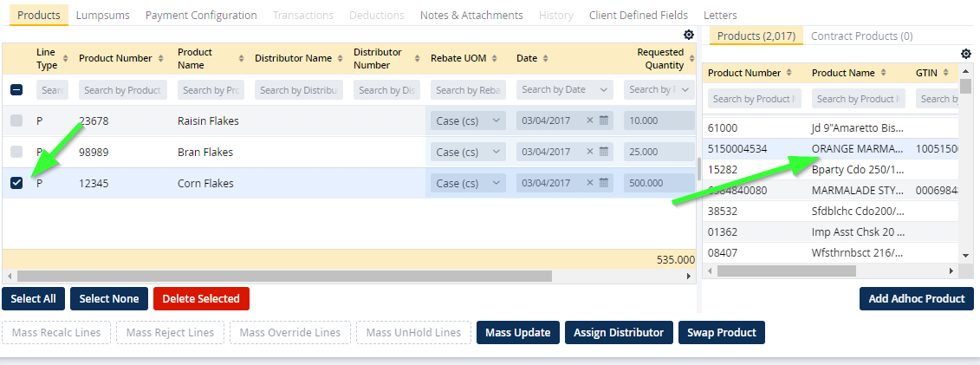Screen dimensions: 980x365
Task: Open calendar picker for Corn Flakes date
Action: (x=604, y=184)
